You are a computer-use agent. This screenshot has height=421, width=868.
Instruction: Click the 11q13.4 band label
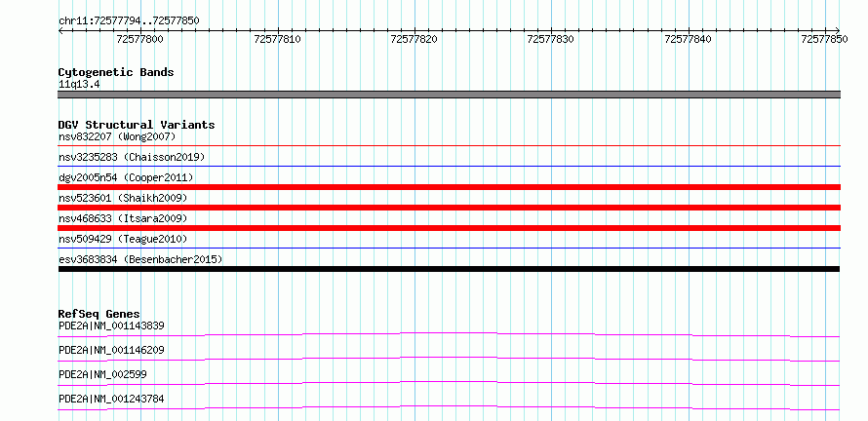(79, 85)
